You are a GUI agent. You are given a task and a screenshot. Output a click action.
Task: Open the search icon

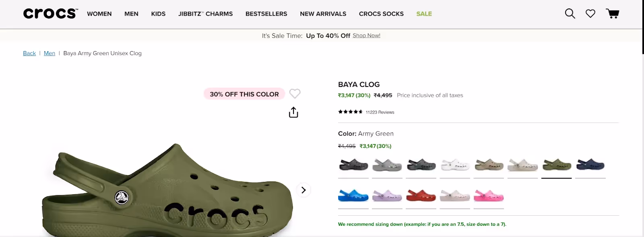point(570,13)
